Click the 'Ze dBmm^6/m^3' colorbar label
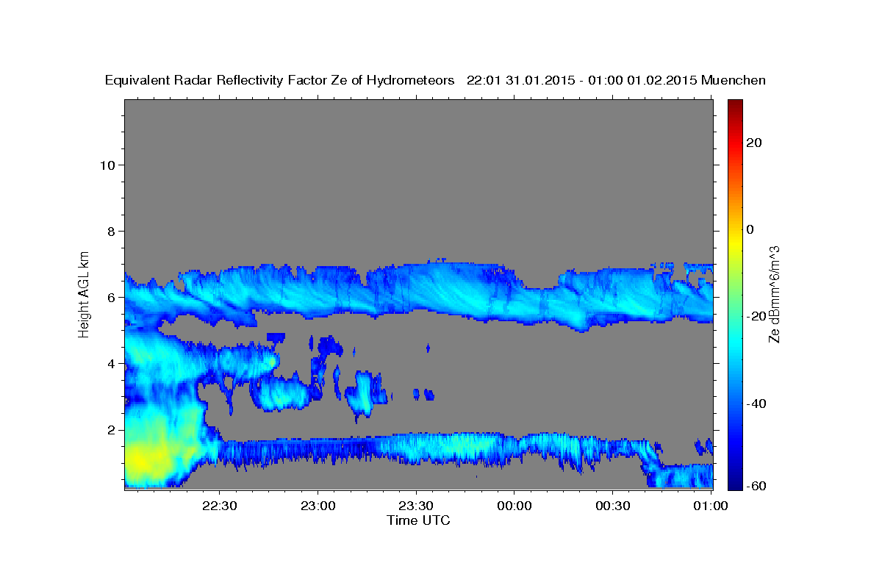 click(x=773, y=294)
